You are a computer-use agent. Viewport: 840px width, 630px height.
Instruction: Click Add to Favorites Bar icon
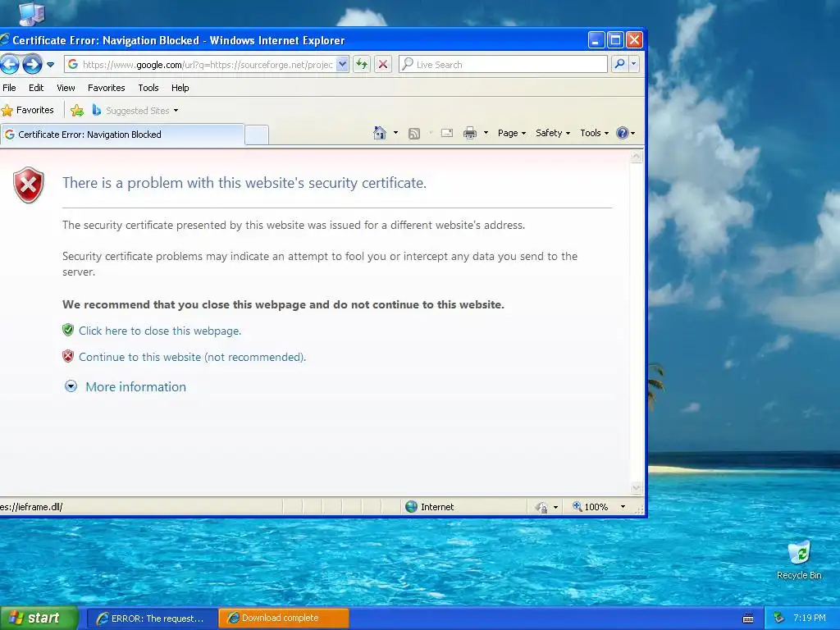click(77, 111)
